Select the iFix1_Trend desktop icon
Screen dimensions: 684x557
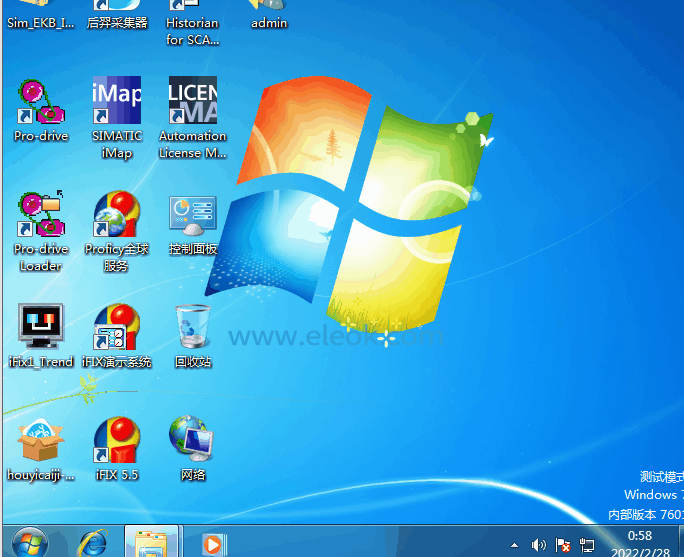click(41, 336)
